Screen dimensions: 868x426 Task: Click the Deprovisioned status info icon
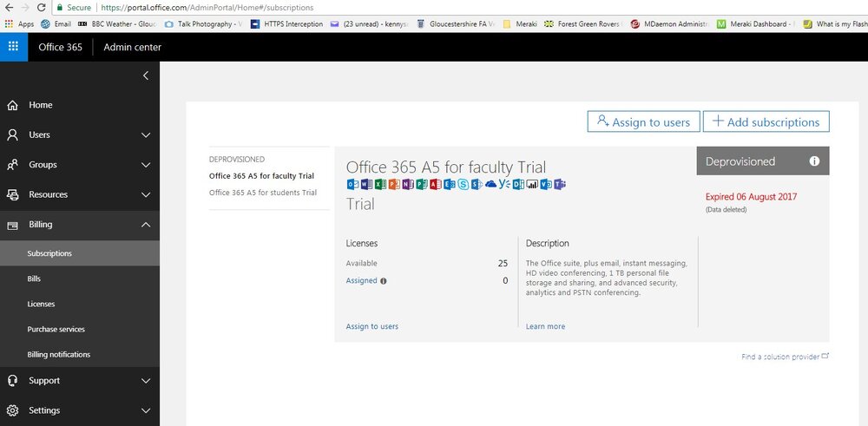(814, 161)
